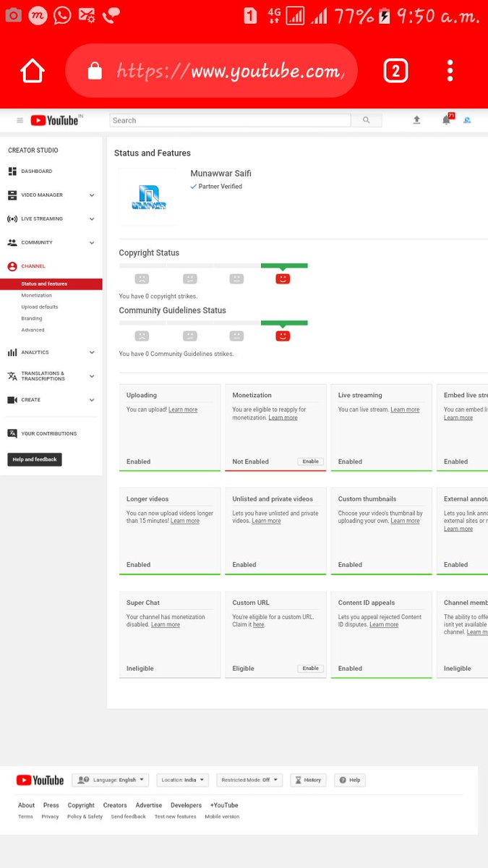The image size is (488, 868).
Task: Open Learn more in Unlisted and private videos
Action: pyautogui.click(x=266, y=521)
